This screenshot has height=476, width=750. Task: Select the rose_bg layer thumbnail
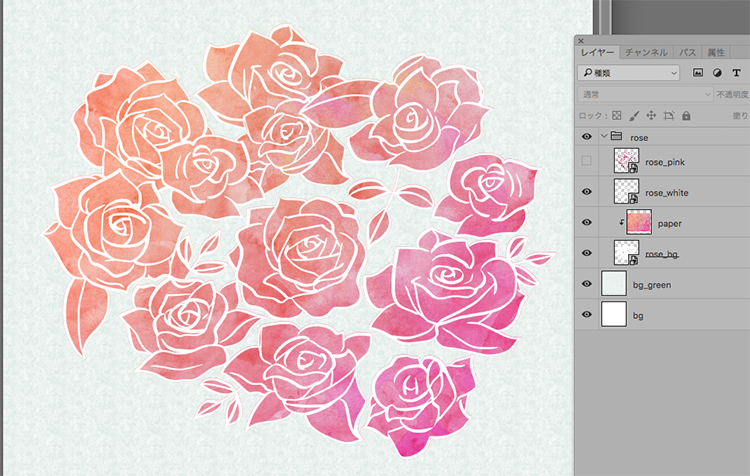tap(626, 253)
